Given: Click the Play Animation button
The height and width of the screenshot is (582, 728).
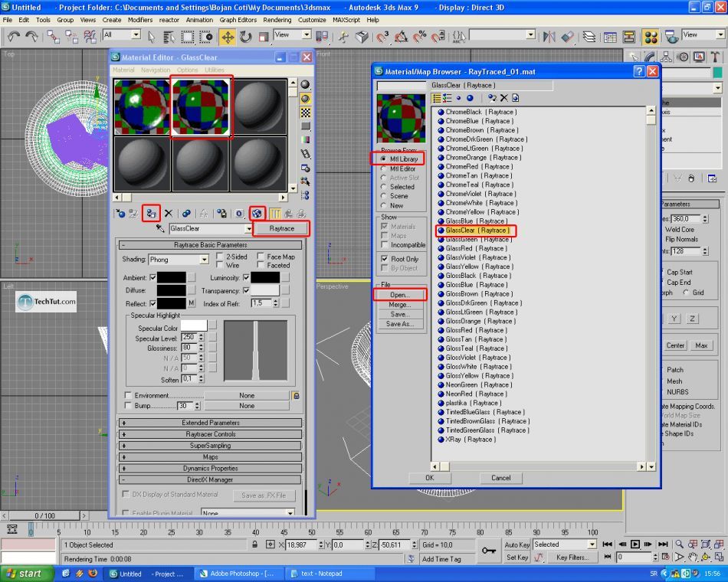Looking at the screenshot, I should click(x=635, y=544).
